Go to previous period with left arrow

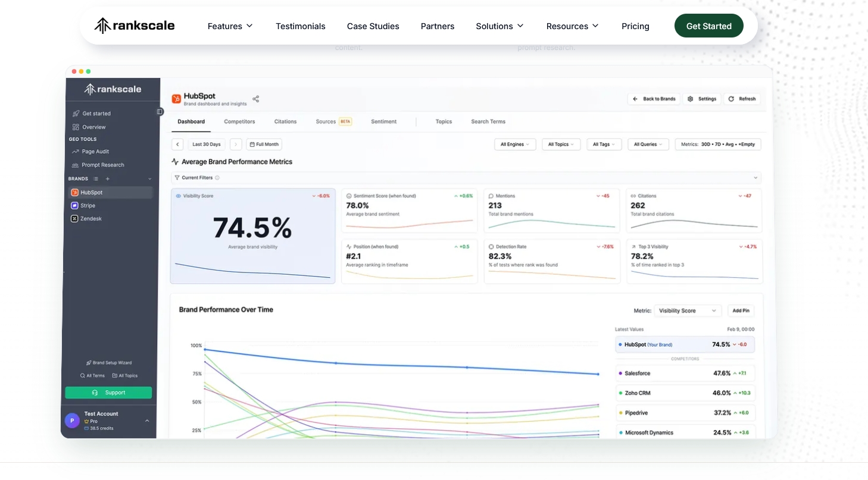coord(177,145)
